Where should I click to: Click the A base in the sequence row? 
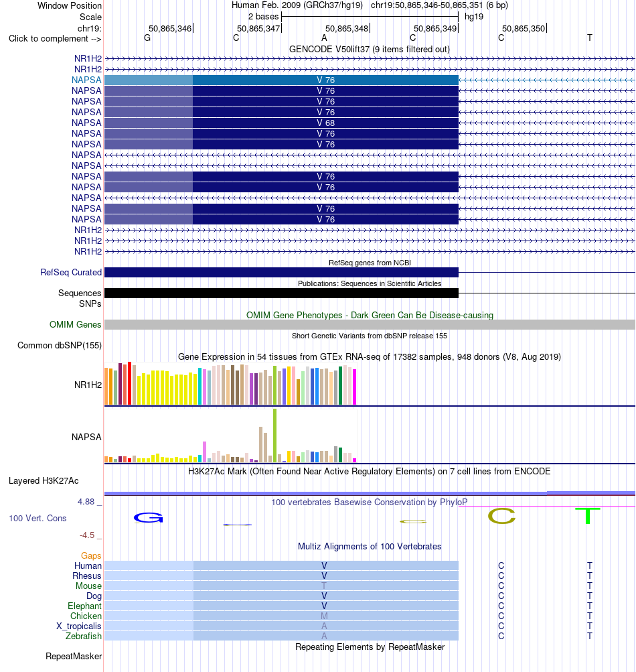pos(324,38)
